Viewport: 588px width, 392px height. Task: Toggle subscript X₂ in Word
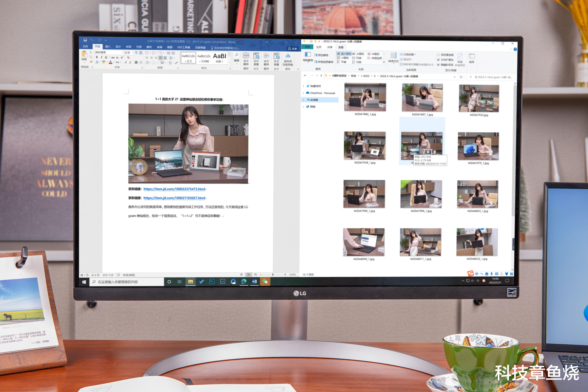(x=117, y=58)
